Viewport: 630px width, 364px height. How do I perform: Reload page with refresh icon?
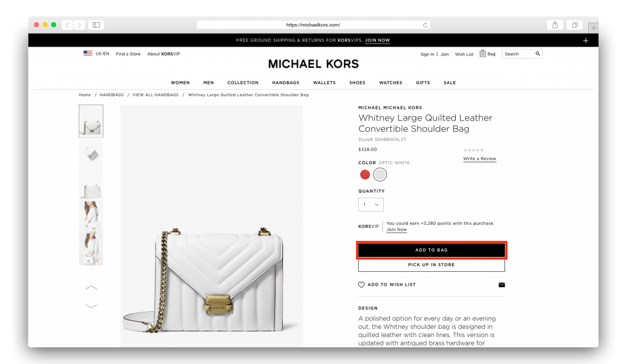(425, 25)
